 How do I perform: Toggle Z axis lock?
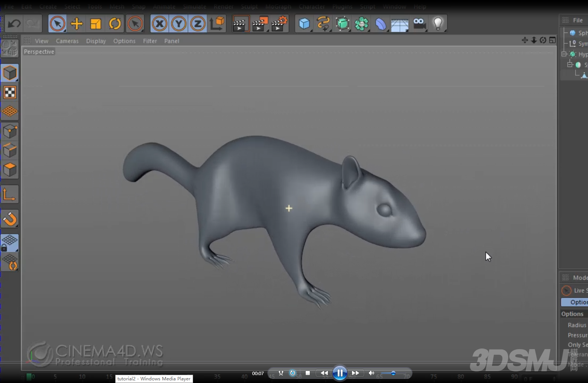pyautogui.click(x=198, y=24)
